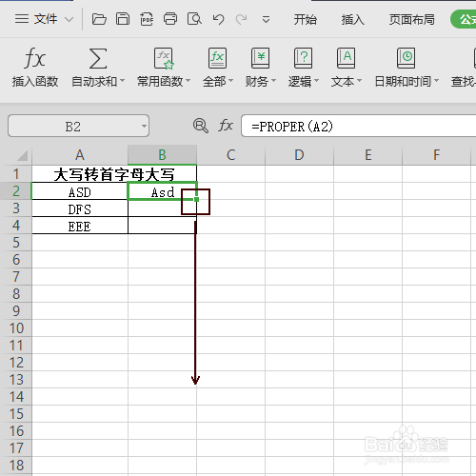Click the redo arrow icon
Image resolution: width=476 pixels, height=476 pixels.
coord(242,19)
